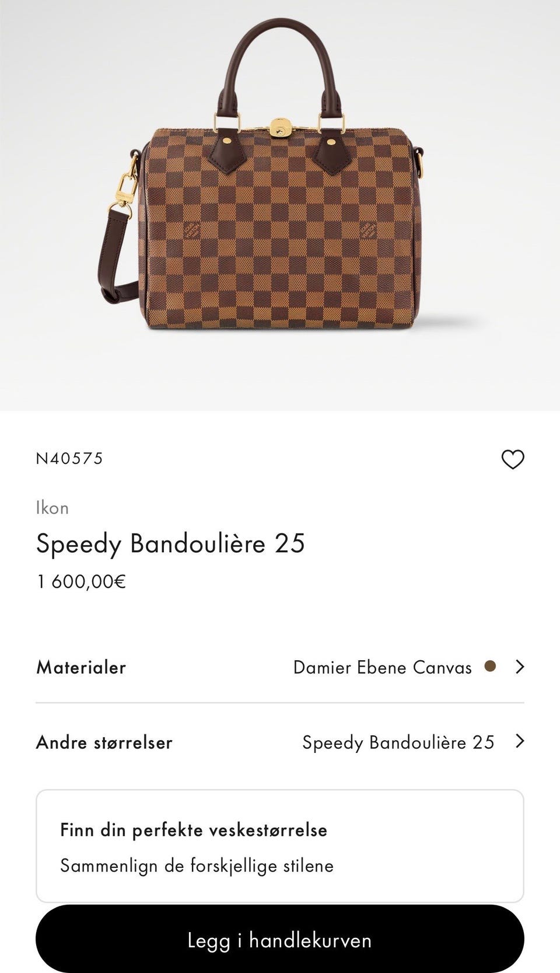Click Sammenlign de forskjellige stilene link

tap(197, 866)
